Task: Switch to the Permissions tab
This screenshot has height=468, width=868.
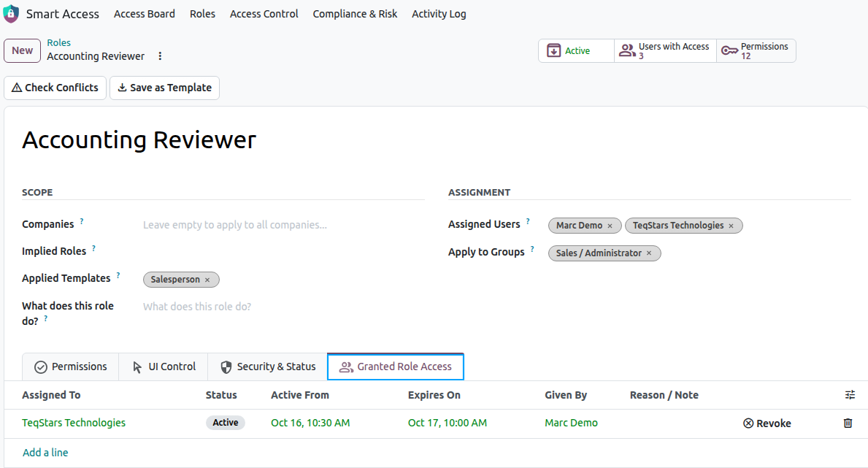Action: [70, 367]
